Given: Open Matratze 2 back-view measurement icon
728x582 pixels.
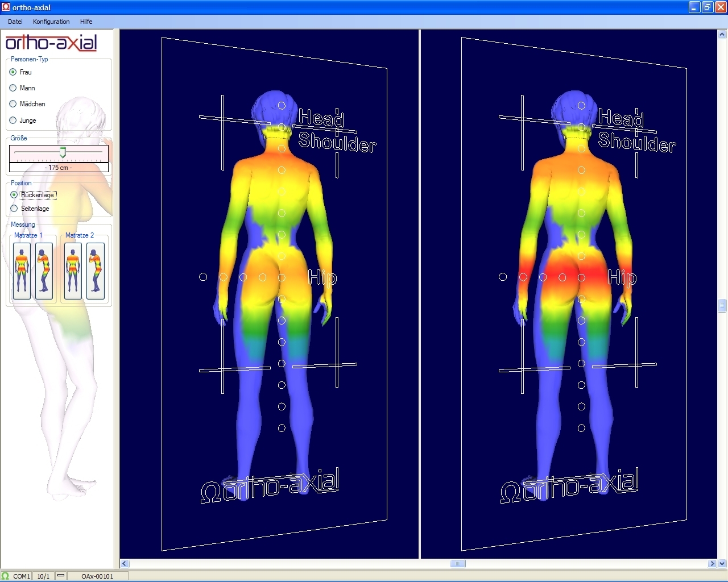Looking at the screenshot, I should [x=73, y=271].
